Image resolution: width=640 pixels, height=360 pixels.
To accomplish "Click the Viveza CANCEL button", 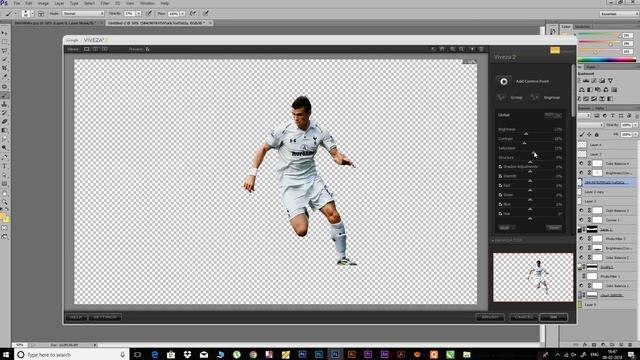I will click(x=523, y=317).
